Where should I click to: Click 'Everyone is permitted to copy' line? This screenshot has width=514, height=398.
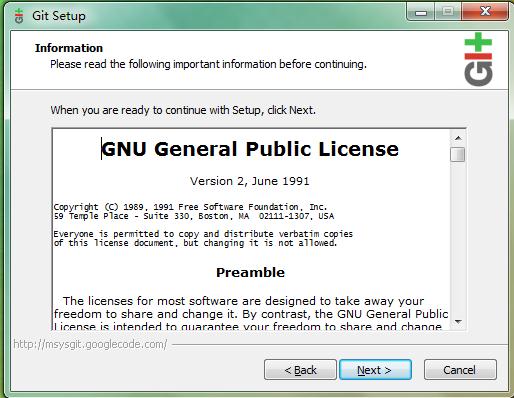coord(203,234)
